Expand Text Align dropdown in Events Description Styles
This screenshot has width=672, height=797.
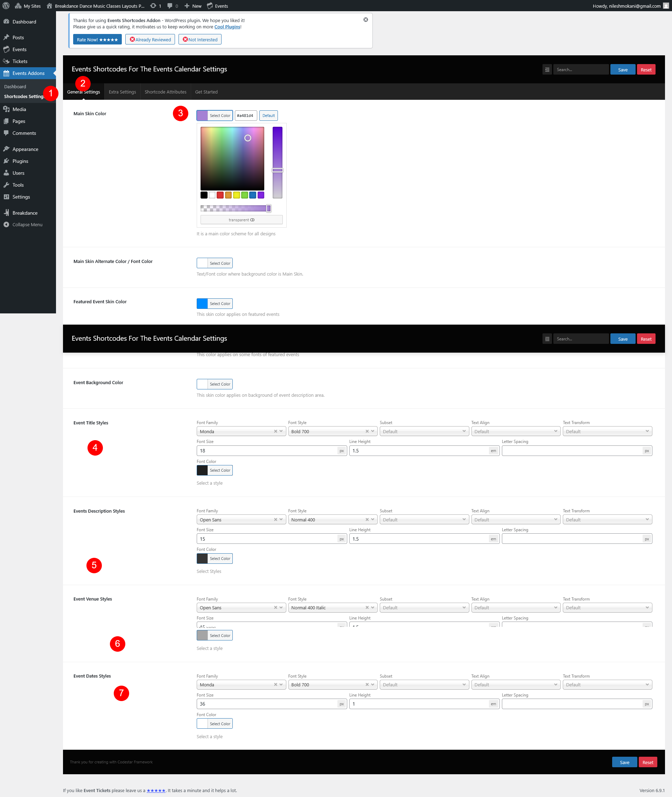[515, 520]
